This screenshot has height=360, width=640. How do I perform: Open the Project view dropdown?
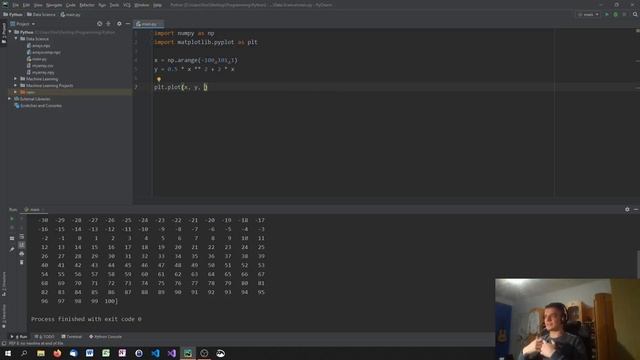(23, 24)
